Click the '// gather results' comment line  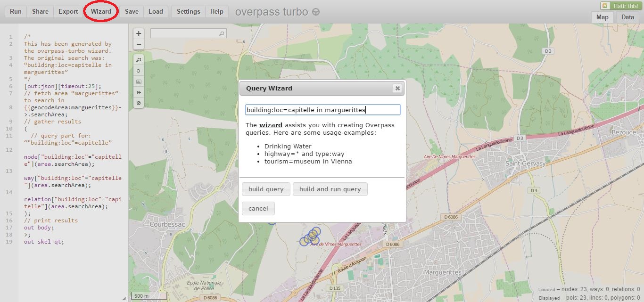pos(52,122)
